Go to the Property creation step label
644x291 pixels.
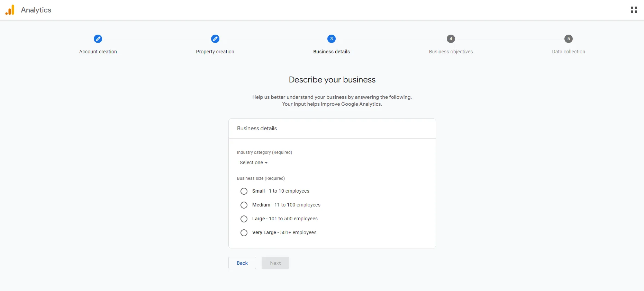click(215, 52)
